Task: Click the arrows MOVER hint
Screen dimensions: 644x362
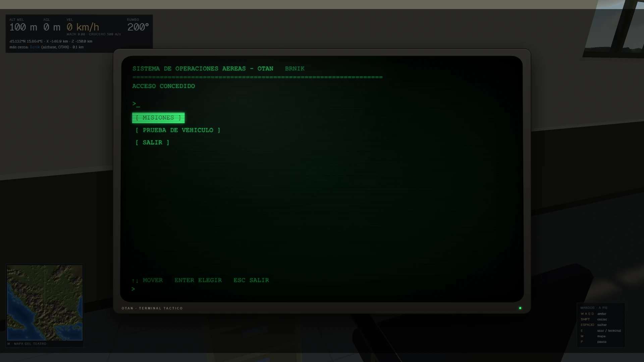Action: (x=147, y=280)
